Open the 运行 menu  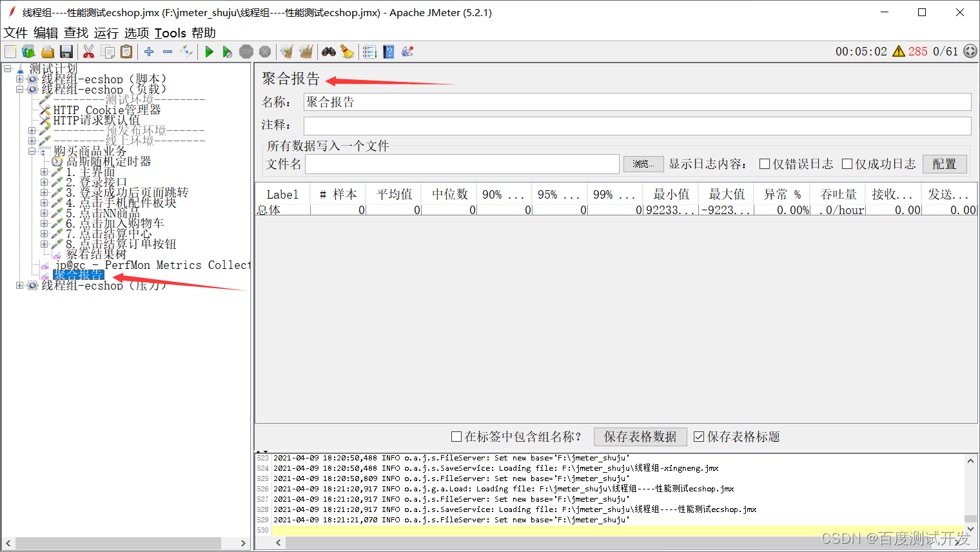coord(106,33)
